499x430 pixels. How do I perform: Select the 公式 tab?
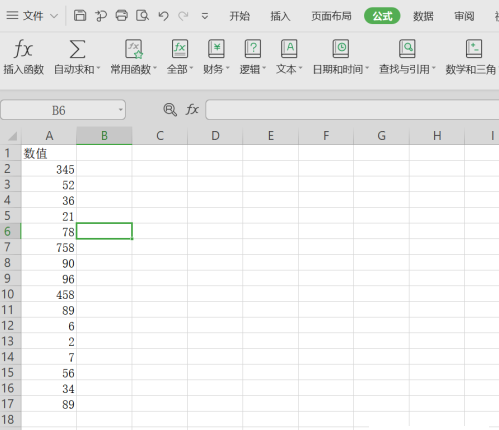point(382,16)
